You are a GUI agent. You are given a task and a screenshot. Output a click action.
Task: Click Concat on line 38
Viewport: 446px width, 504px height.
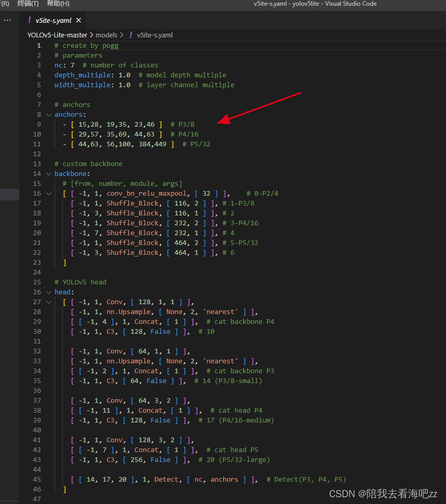pyautogui.click(x=151, y=411)
